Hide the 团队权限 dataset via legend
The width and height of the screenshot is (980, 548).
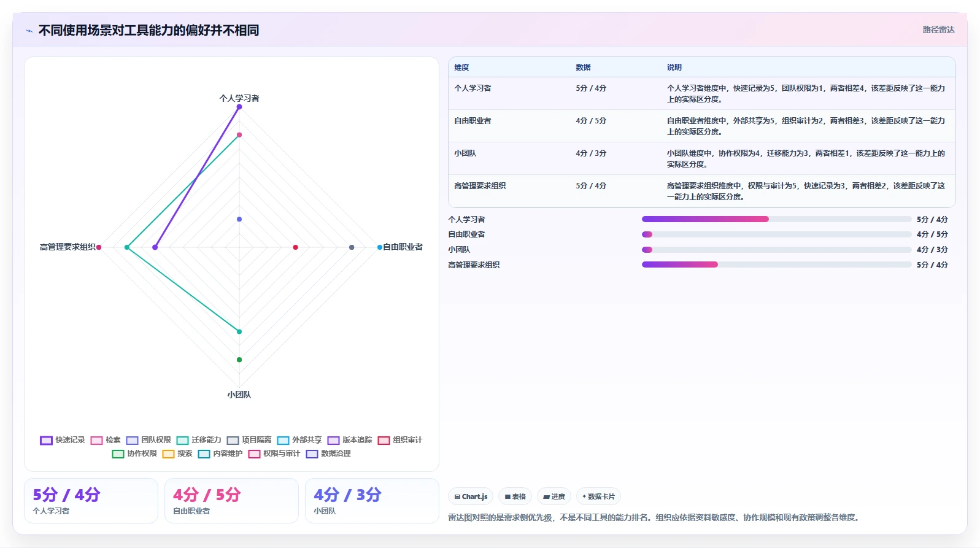click(149, 440)
